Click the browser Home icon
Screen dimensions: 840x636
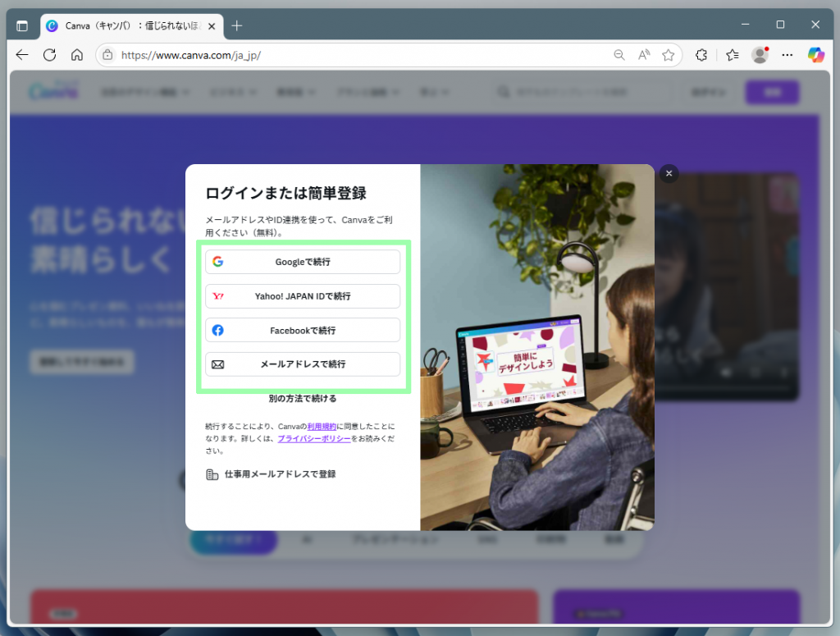[77, 55]
